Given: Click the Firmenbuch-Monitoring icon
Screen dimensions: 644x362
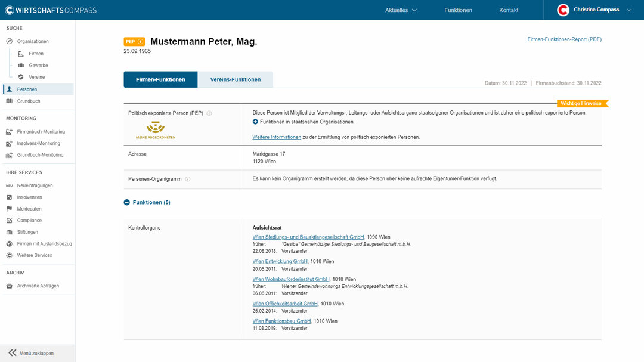Looking at the screenshot, I should 10,131.
